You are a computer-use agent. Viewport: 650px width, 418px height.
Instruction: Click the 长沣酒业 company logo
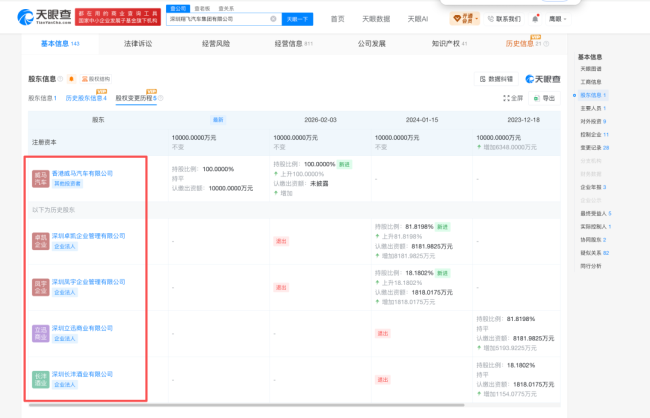click(x=41, y=379)
